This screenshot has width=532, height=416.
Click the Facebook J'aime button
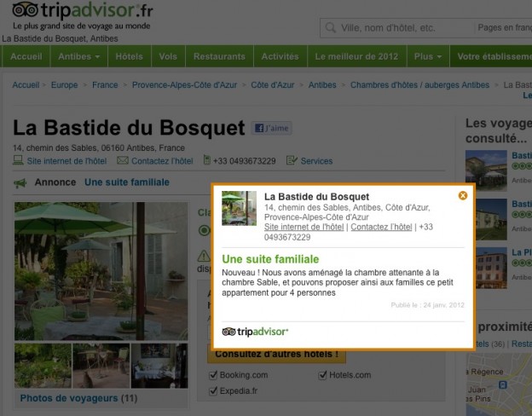[271, 129]
